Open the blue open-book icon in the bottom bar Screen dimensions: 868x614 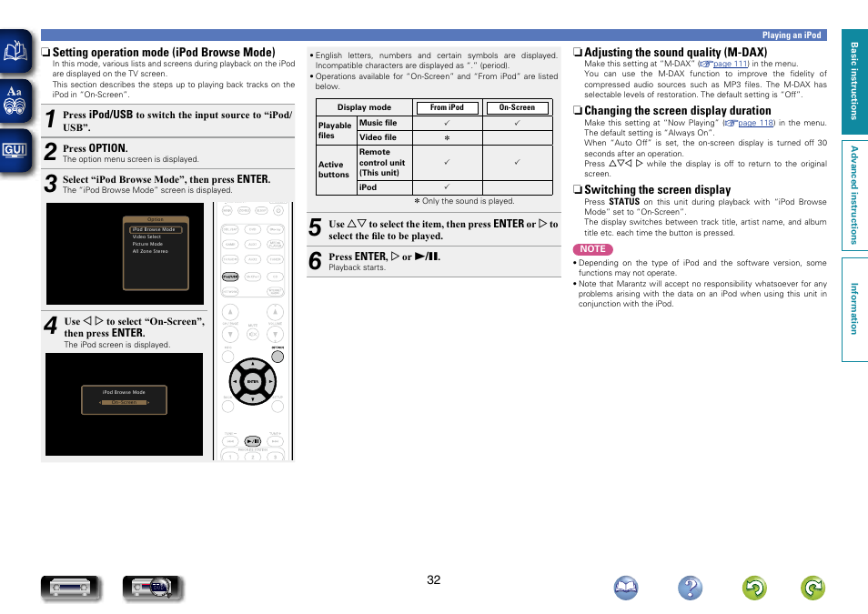click(626, 588)
